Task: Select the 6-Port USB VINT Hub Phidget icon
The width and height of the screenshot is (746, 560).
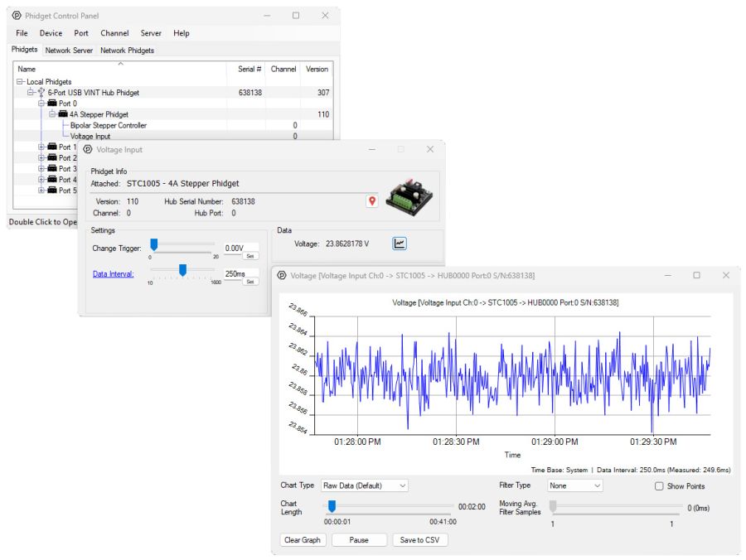Action: 40,92
